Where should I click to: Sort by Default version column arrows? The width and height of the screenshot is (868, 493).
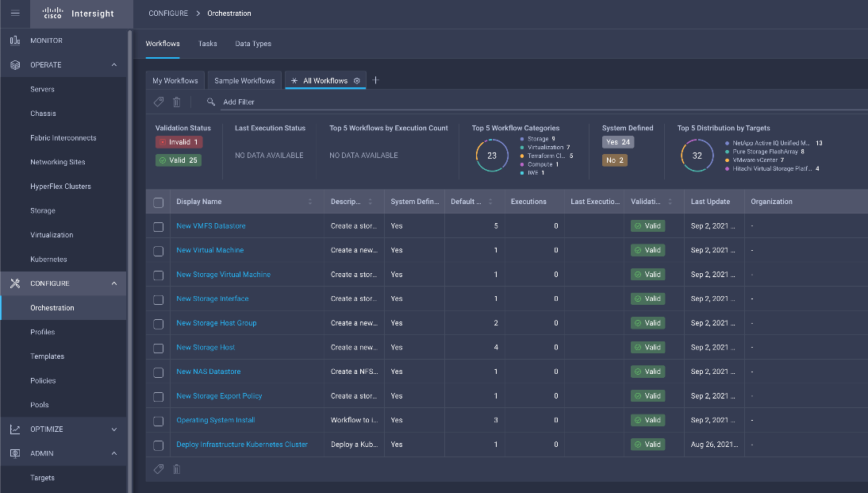(490, 202)
